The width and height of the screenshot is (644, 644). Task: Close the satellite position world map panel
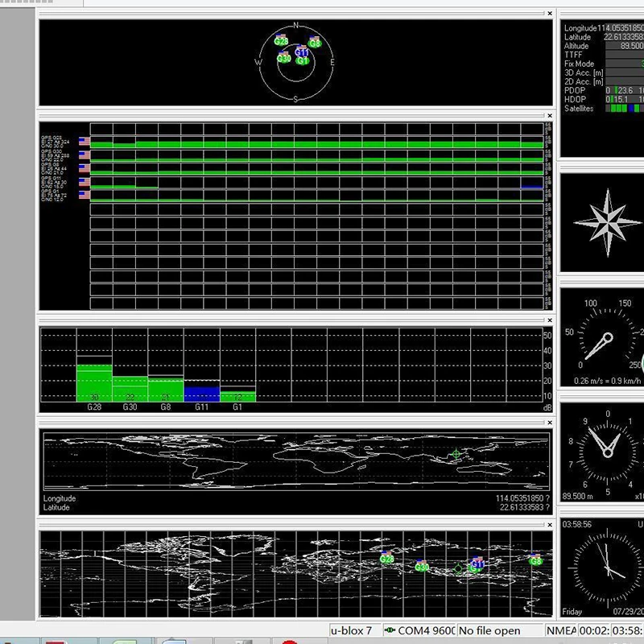550,525
